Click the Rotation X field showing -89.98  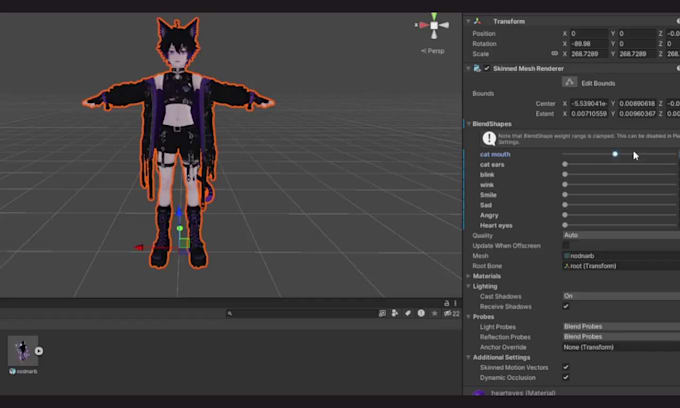coord(588,43)
